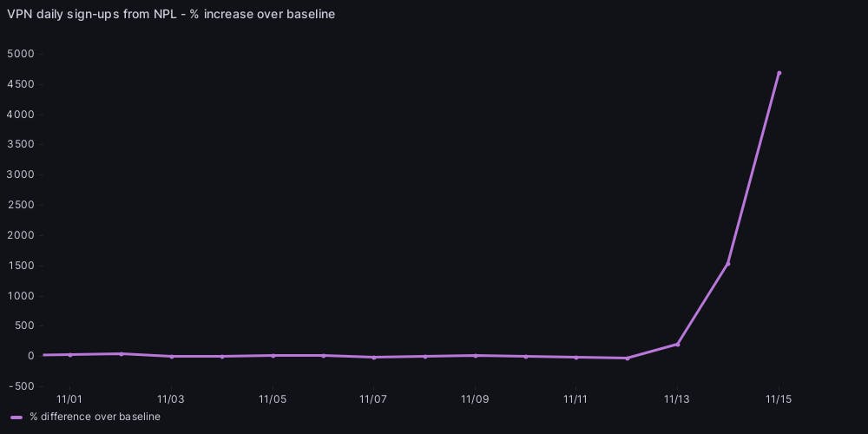
Task: Click the chart title about VPN daily sign-ups
Action: pos(171,14)
